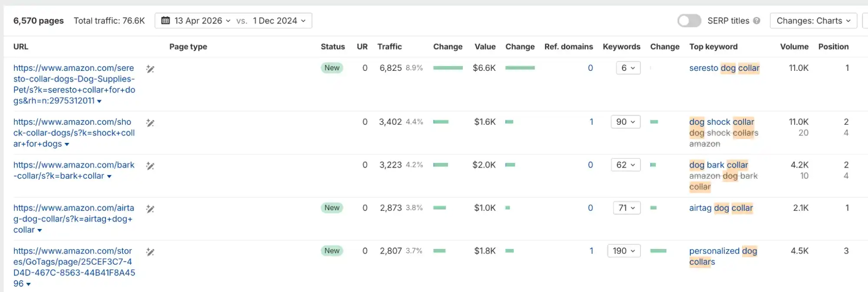Open the caret menu after shock-collar URL
Image resolution: width=868 pixels, height=292 pixels.
67,144
